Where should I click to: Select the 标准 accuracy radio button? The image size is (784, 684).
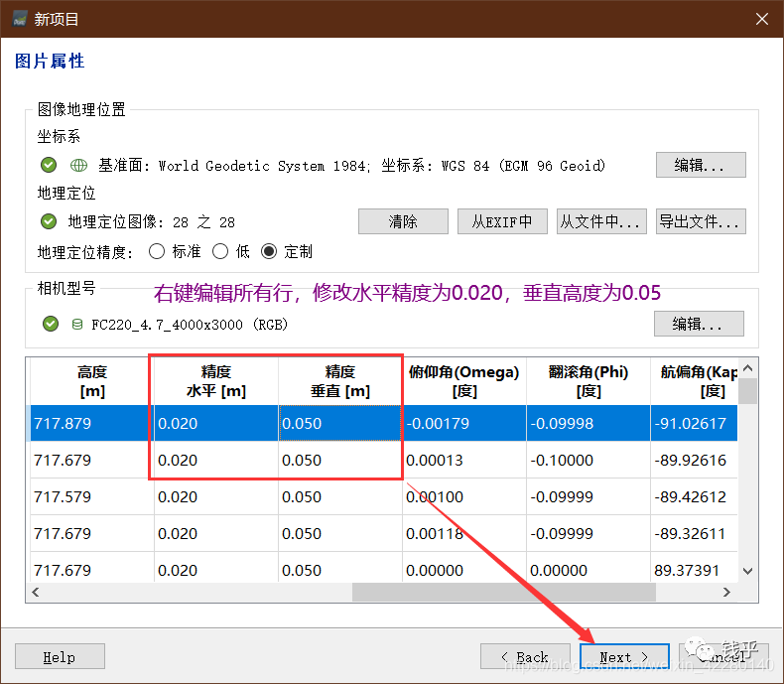coord(157,252)
